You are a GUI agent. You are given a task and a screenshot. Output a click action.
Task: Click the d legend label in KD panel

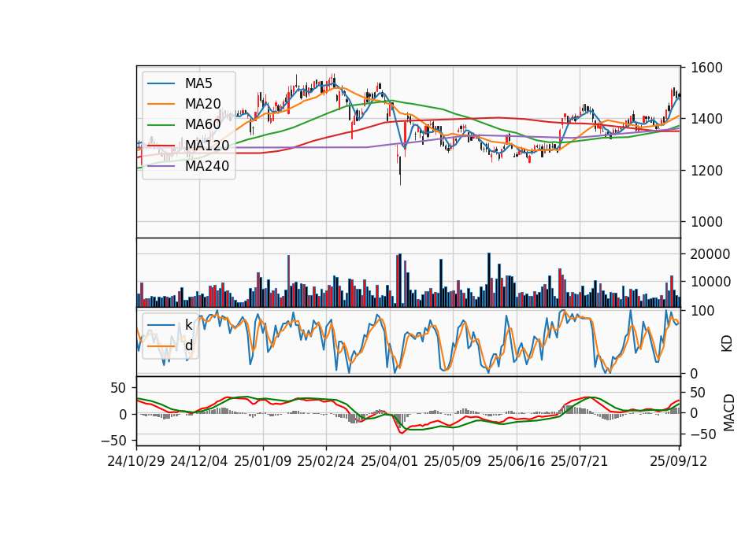click(x=188, y=345)
